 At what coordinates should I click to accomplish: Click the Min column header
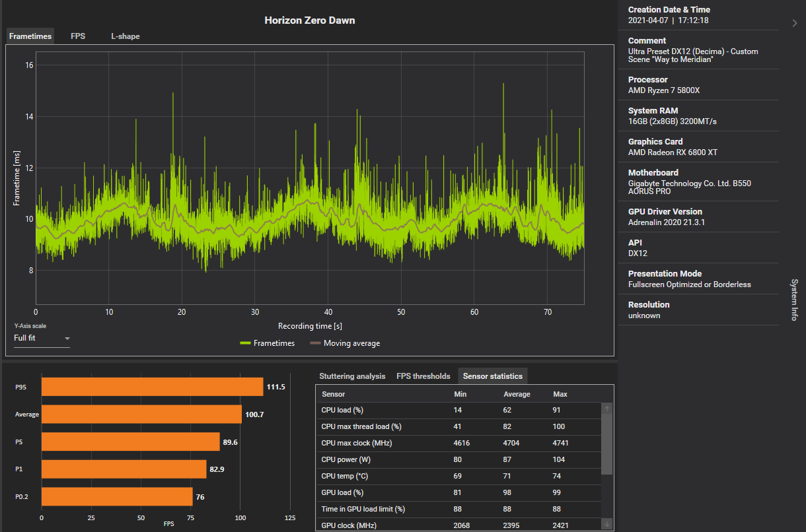[x=460, y=394]
